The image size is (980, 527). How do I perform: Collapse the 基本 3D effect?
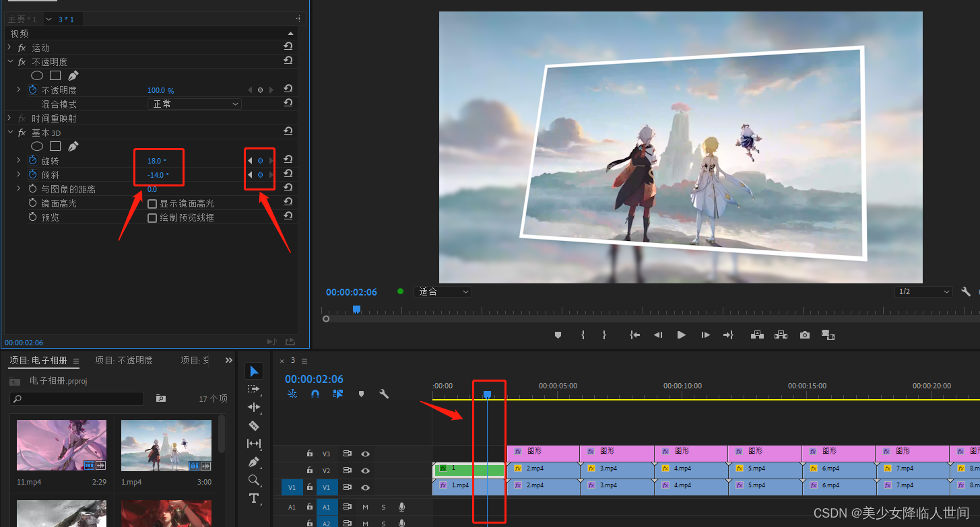9,132
